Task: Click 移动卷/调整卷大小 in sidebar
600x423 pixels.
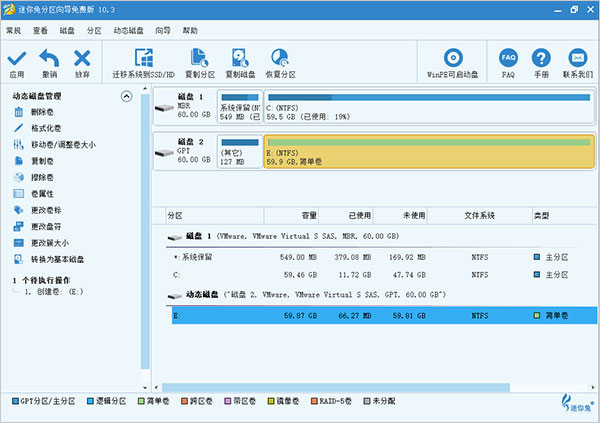Action: (62, 145)
